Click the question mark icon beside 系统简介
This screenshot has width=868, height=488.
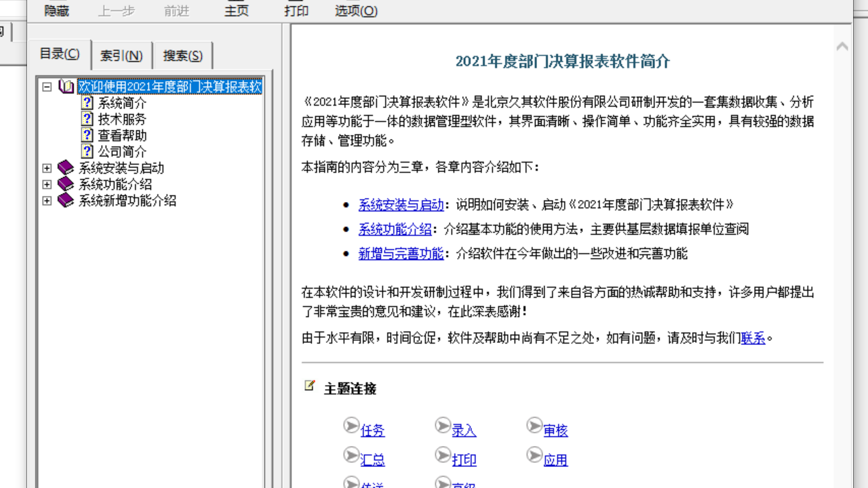tap(87, 103)
